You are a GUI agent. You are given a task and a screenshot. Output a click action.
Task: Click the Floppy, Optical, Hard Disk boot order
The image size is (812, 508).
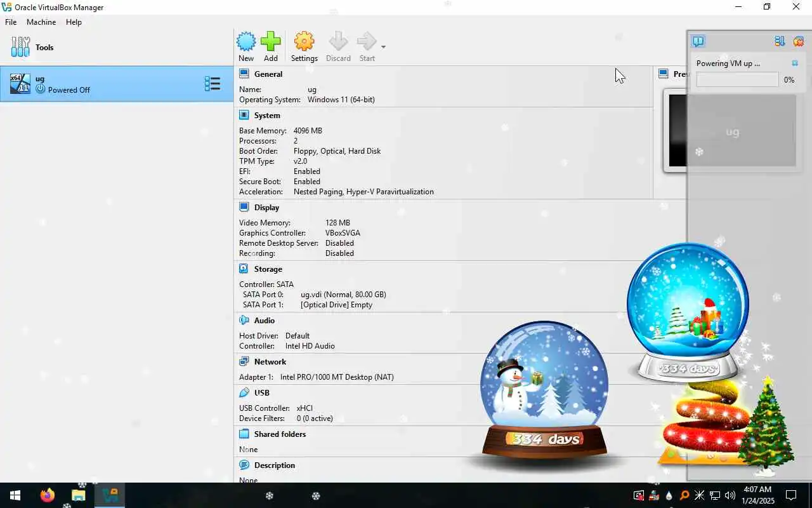(337, 151)
